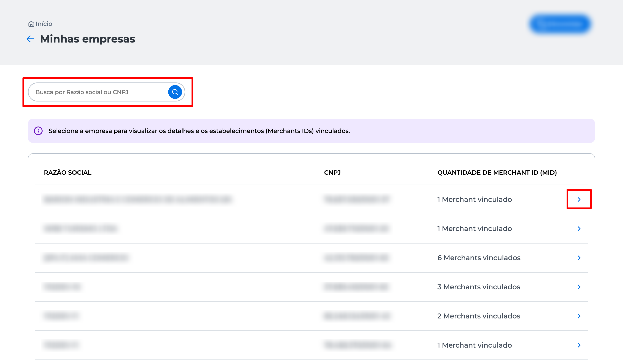Open second row's 1 Merchant chevron
Image resolution: width=623 pixels, height=364 pixels.
579,228
